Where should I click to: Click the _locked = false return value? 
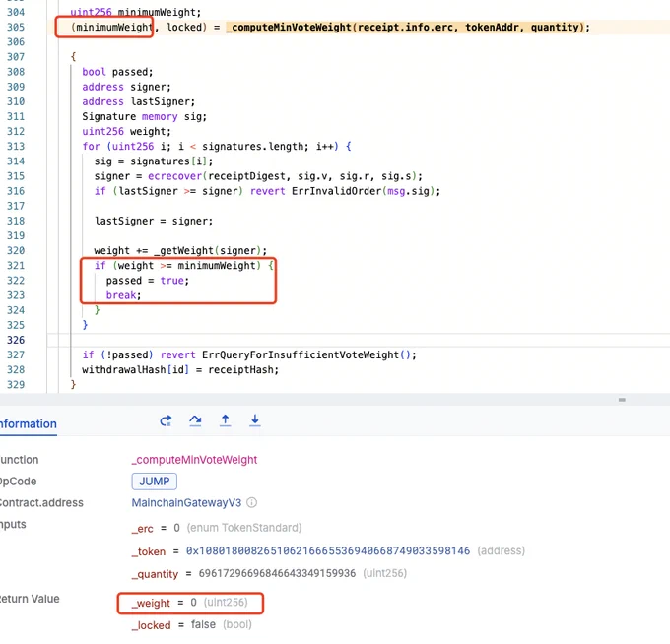(191, 624)
